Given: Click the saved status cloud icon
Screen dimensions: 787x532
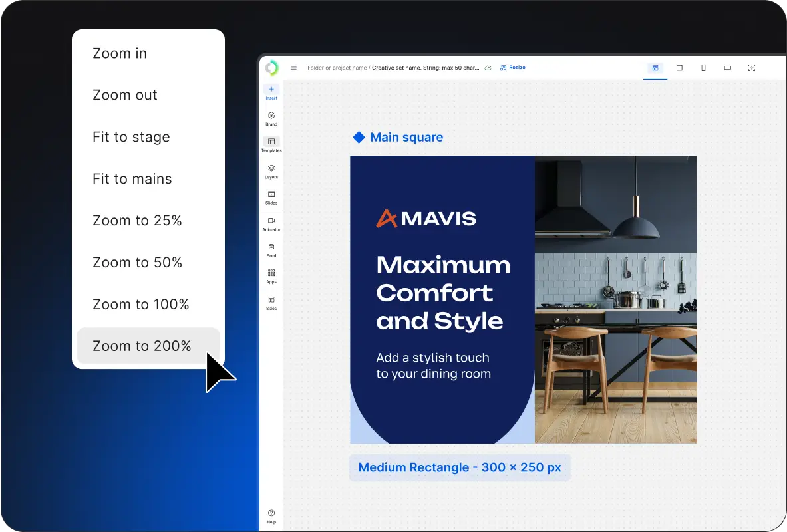Looking at the screenshot, I should pyautogui.click(x=488, y=68).
